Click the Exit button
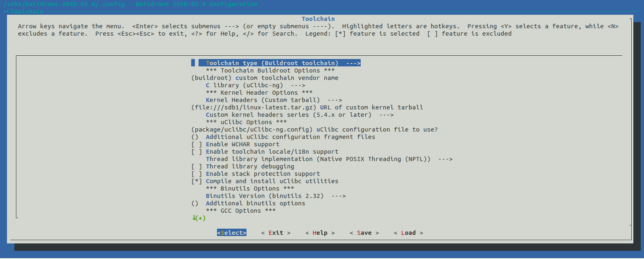The width and height of the screenshot is (644, 259). 276,233
